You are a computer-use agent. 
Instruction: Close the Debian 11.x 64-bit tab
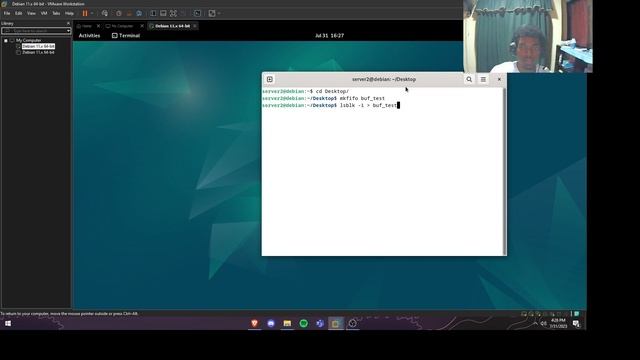click(195, 26)
